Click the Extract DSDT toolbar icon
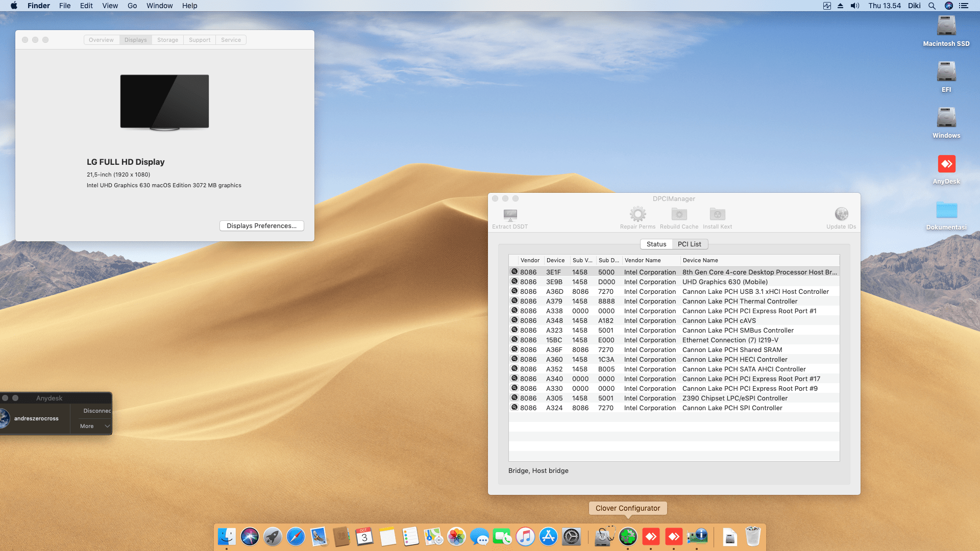The width and height of the screenshot is (980, 551). tap(510, 215)
